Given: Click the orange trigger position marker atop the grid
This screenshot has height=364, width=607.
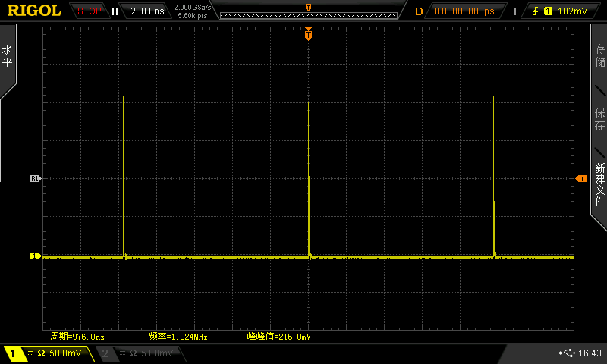Looking at the screenshot, I should [x=308, y=34].
